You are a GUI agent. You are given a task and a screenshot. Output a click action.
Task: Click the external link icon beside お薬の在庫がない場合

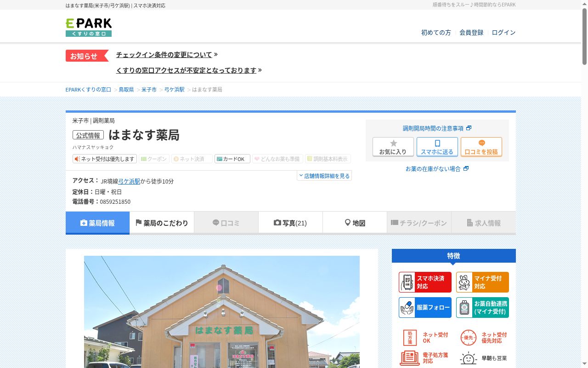click(x=466, y=169)
